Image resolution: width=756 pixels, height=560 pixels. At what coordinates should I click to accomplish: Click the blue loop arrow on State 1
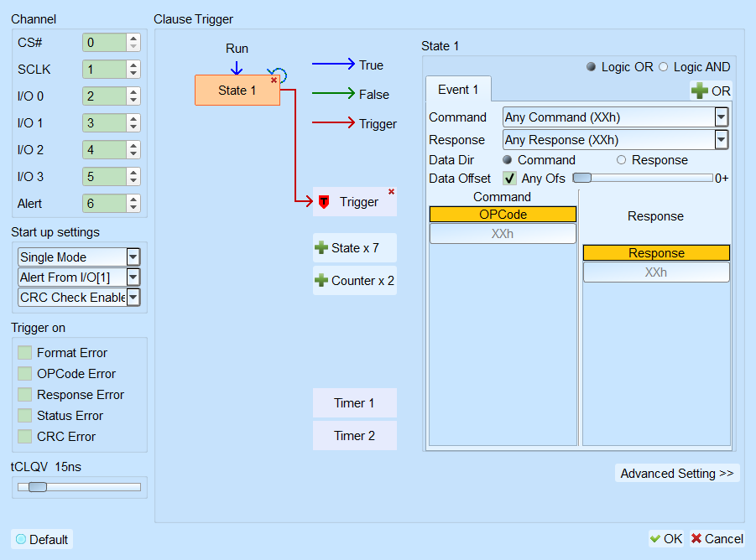point(279,74)
